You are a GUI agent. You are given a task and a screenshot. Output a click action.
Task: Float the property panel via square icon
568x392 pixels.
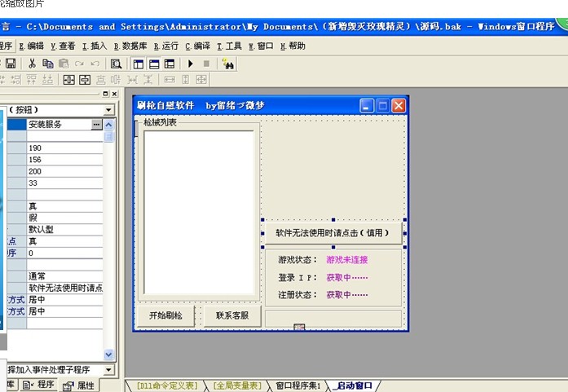tap(105, 94)
